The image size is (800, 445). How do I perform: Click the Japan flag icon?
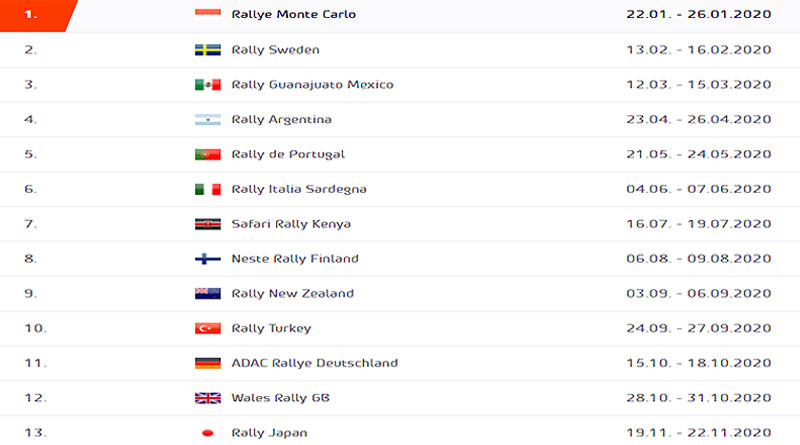tap(208, 433)
